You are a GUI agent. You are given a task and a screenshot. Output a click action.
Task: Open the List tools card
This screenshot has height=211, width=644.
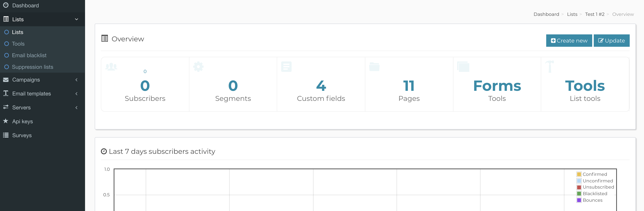point(585,84)
